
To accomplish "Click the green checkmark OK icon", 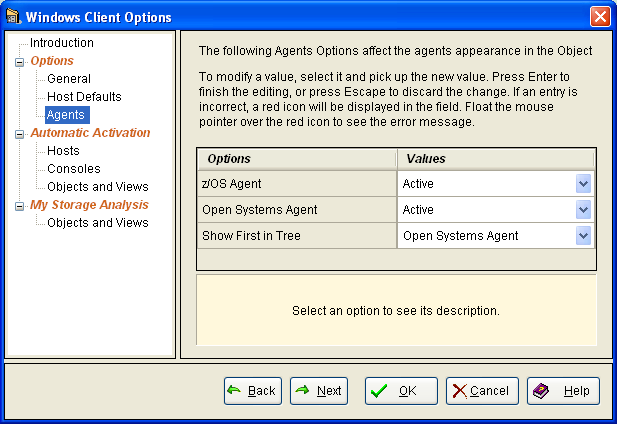I will click(x=379, y=391).
